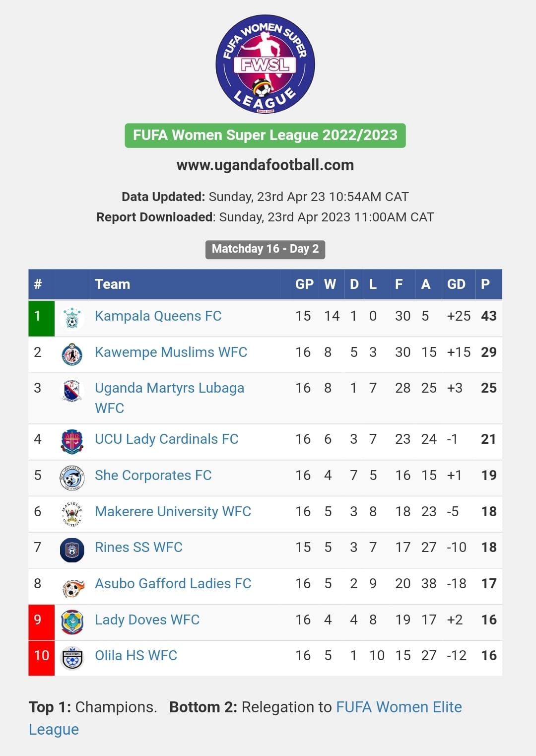This screenshot has height=756, width=536.
Task: Click the FUFA Women Super League logo
Action: click(265, 64)
